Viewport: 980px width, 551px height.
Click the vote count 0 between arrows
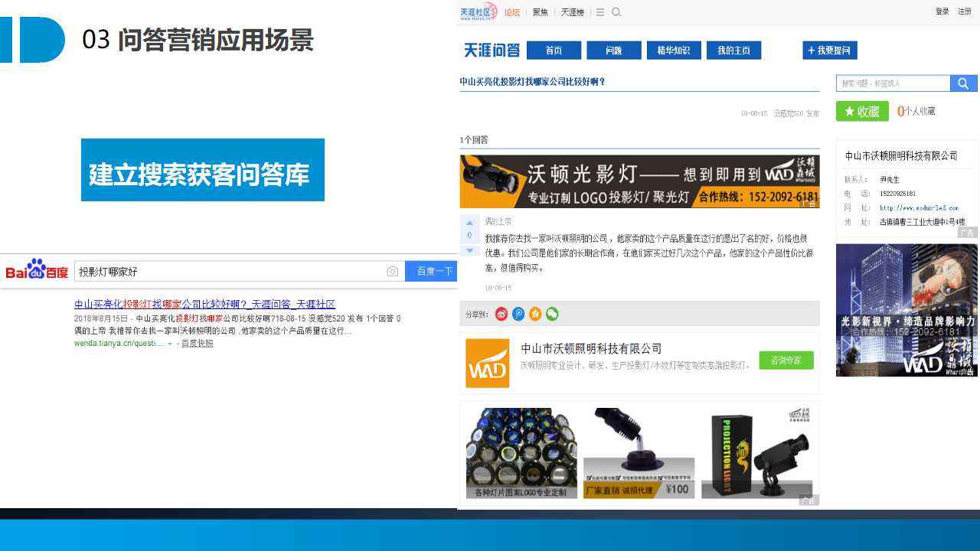470,236
